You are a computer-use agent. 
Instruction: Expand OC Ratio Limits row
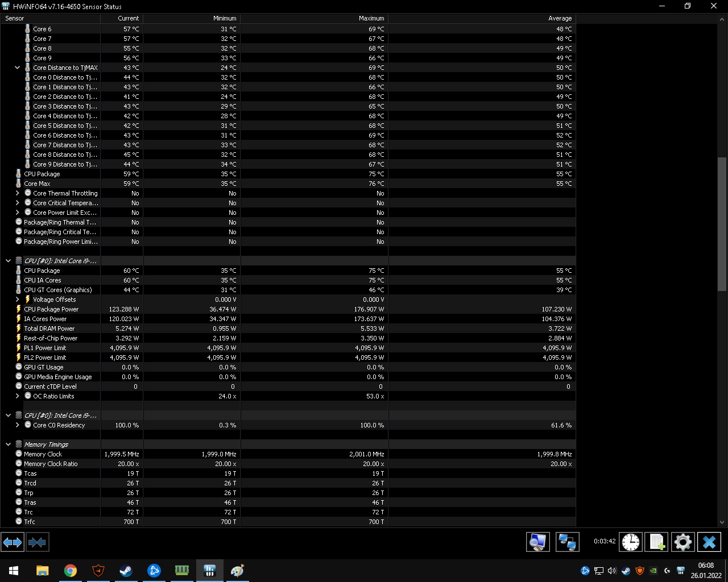17,396
